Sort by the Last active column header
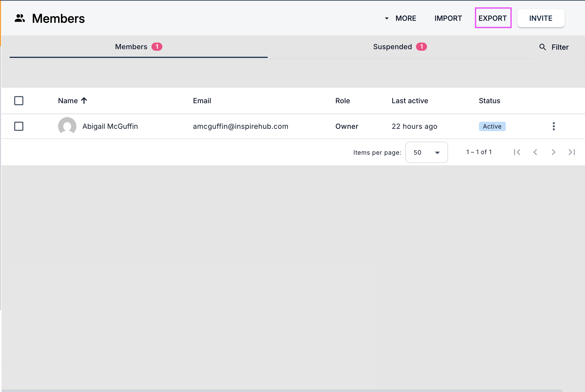This screenshot has width=585, height=392. click(x=410, y=101)
